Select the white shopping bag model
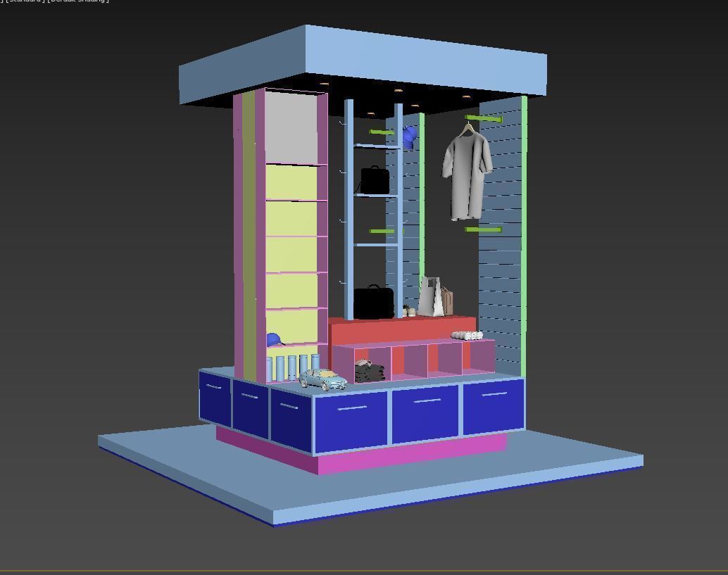The width and height of the screenshot is (728, 575). (432, 298)
